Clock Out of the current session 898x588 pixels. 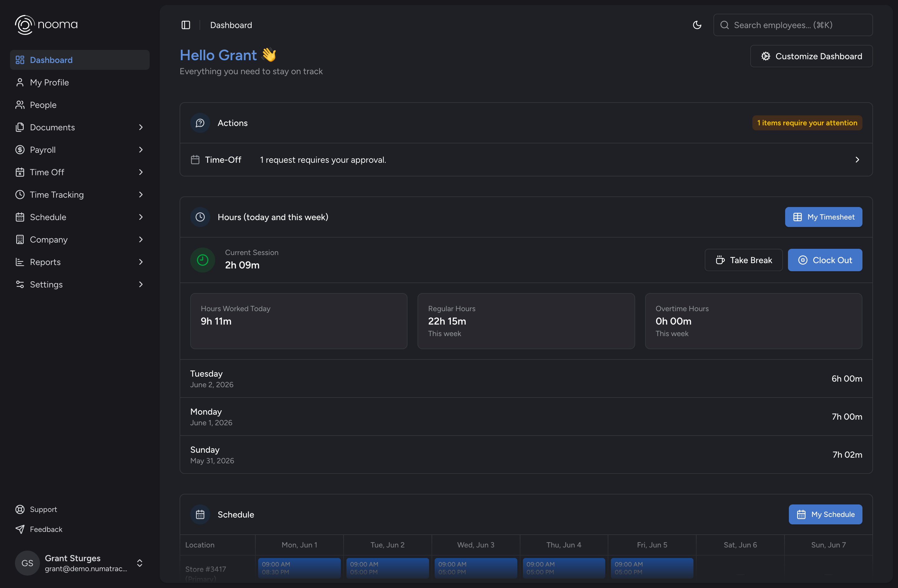[825, 260]
